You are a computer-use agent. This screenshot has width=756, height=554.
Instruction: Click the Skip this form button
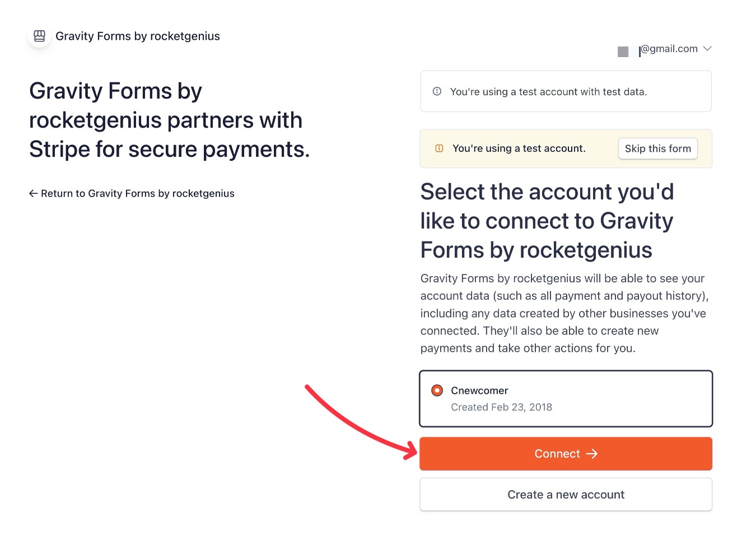[657, 148]
